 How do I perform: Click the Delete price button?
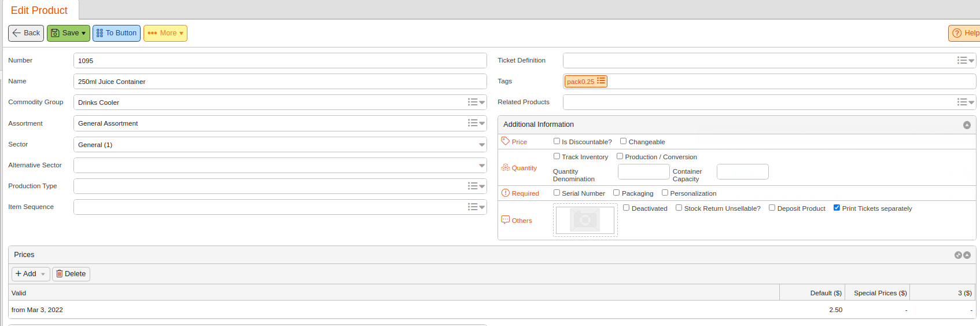pos(71,274)
